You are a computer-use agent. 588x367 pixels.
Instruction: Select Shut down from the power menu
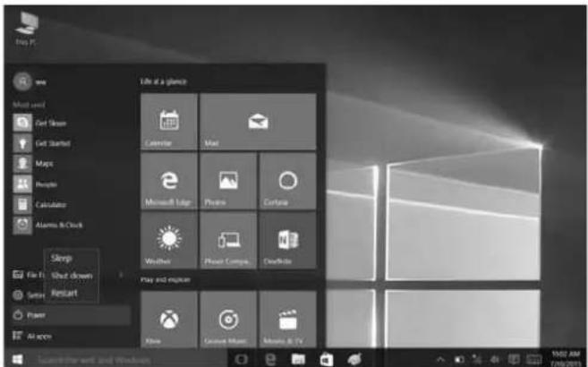(72, 276)
